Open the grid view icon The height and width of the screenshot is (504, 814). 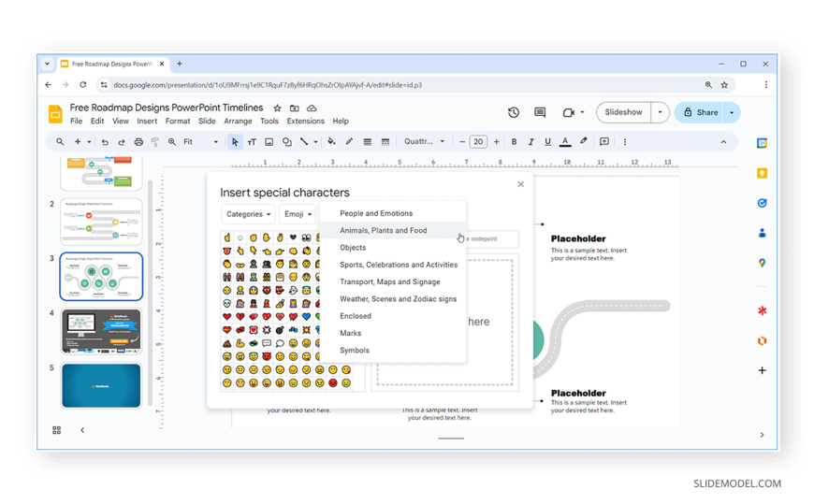pyautogui.click(x=56, y=430)
